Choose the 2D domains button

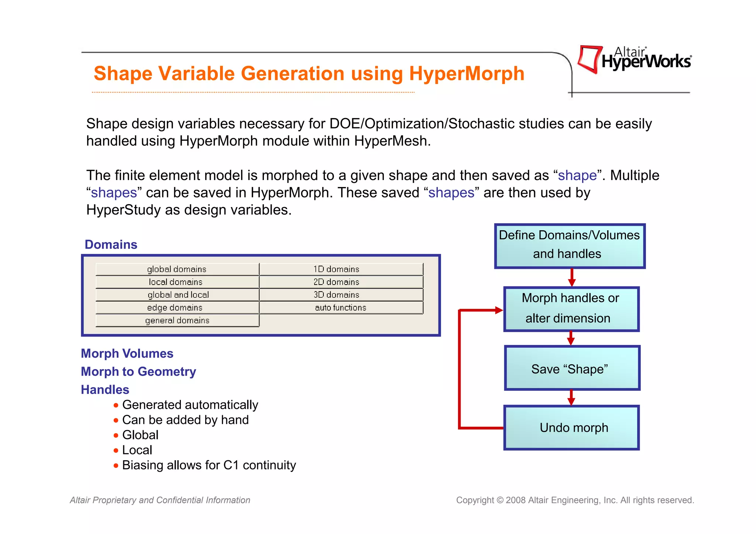[x=341, y=282]
